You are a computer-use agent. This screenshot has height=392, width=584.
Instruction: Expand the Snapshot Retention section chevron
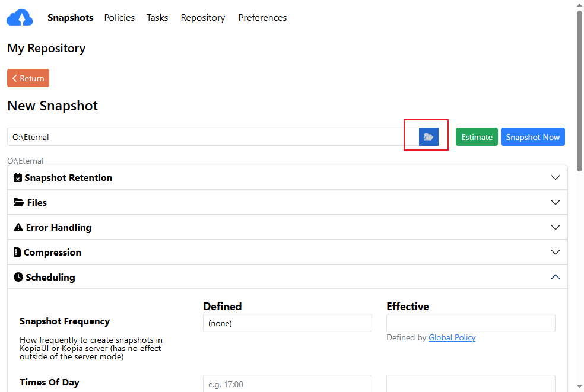(x=555, y=178)
